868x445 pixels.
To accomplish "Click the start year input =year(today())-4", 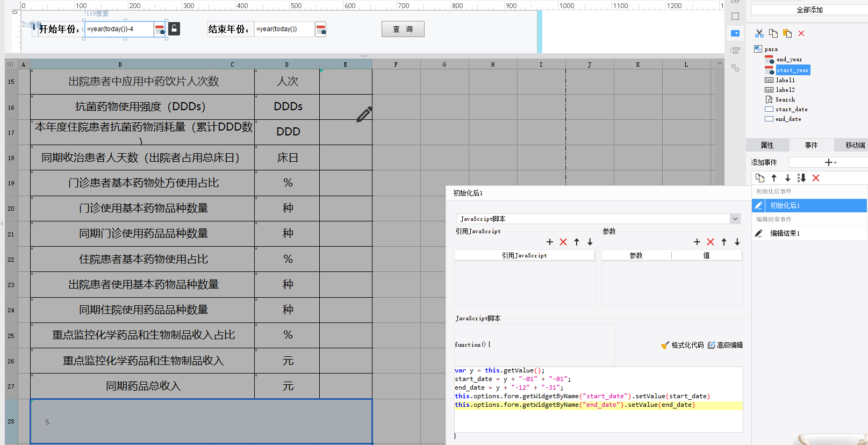I will click(119, 29).
